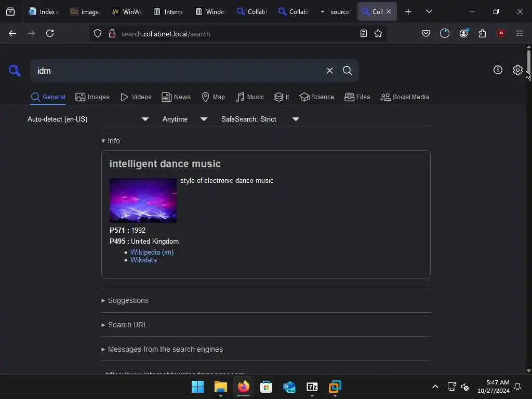
Task: Switch to Videos category
Action: (x=136, y=97)
